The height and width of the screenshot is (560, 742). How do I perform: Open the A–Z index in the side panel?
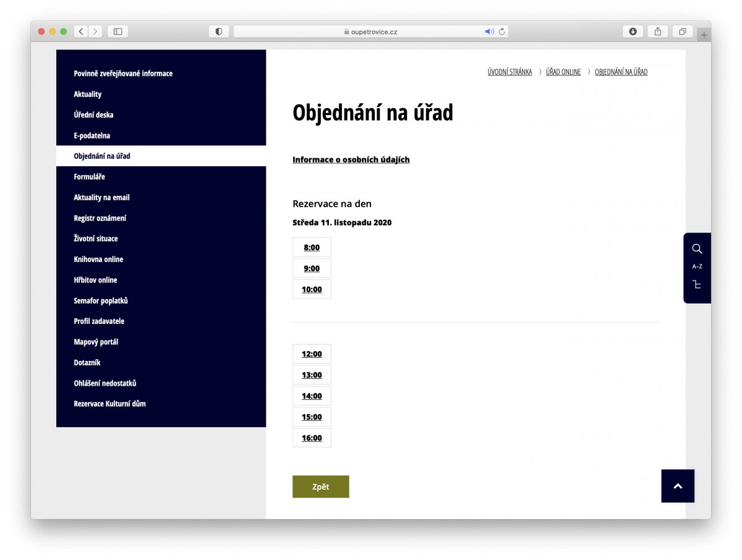pyautogui.click(x=697, y=266)
